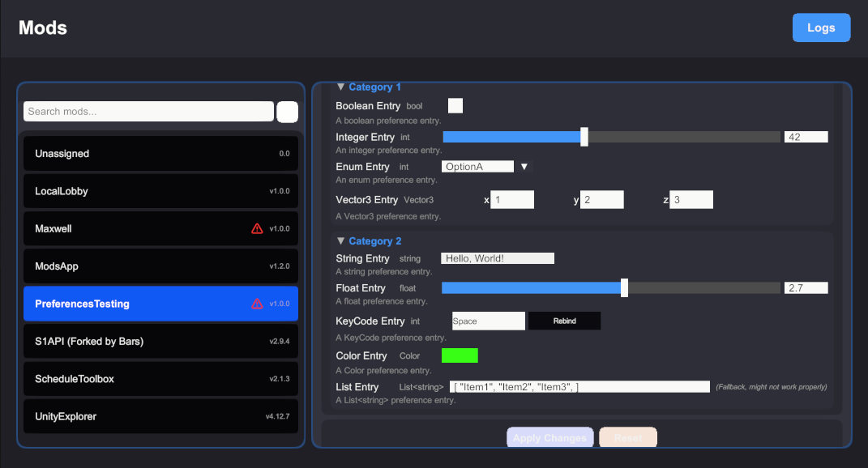Click the warning icon on Maxwell mod
Viewport: 868px width, 468px height.
257,228
